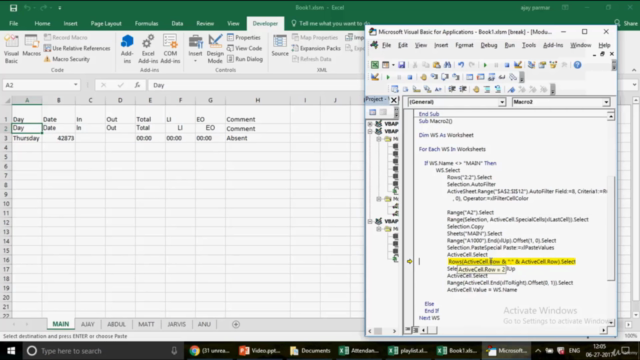Switch to the AJAY worksheet tab
The height and width of the screenshot is (360, 640).
coord(88,324)
